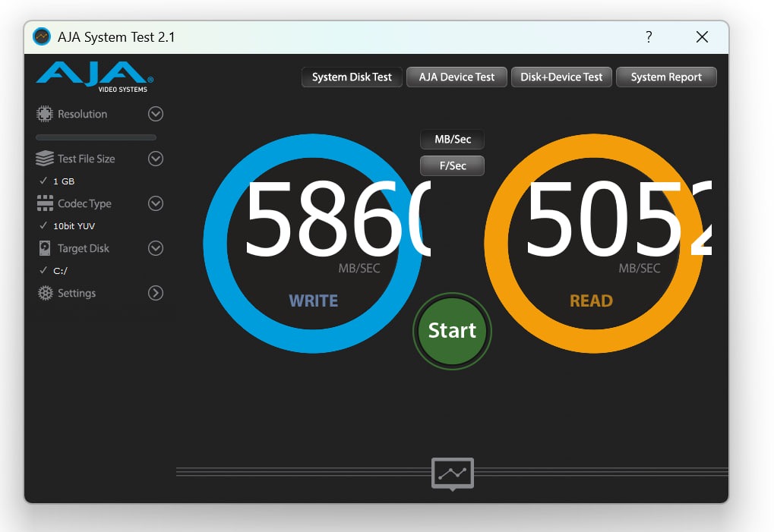774x532 pixels.
Task: Switch to System Disk Test tab
Action: [352, 77]
